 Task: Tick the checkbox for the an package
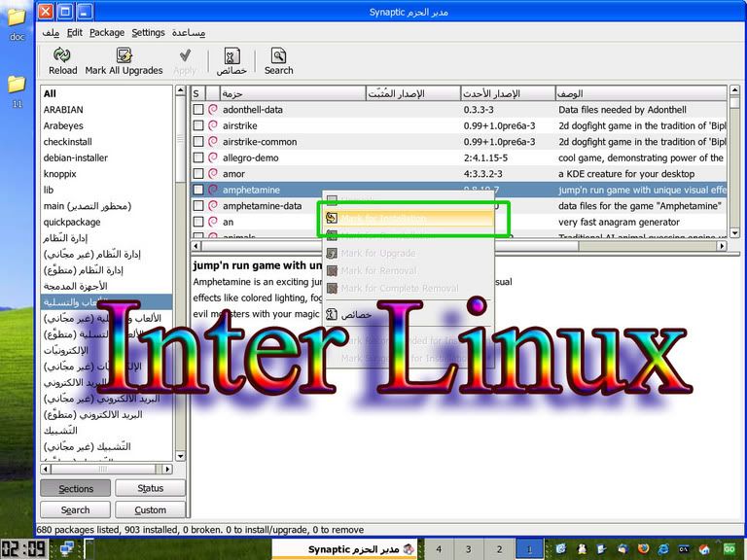[x=198, y=222]
